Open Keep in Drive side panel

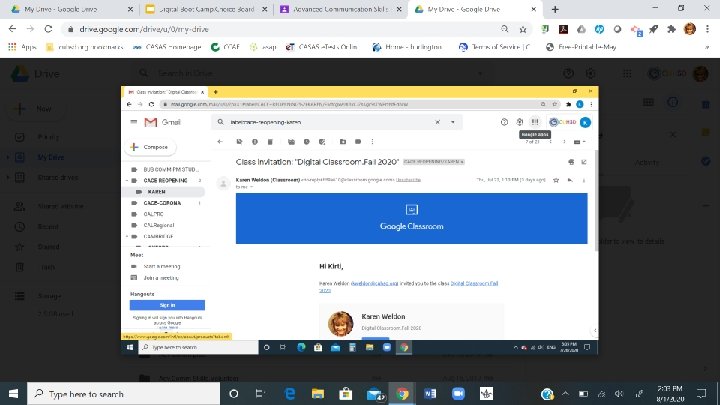point(706,133)
